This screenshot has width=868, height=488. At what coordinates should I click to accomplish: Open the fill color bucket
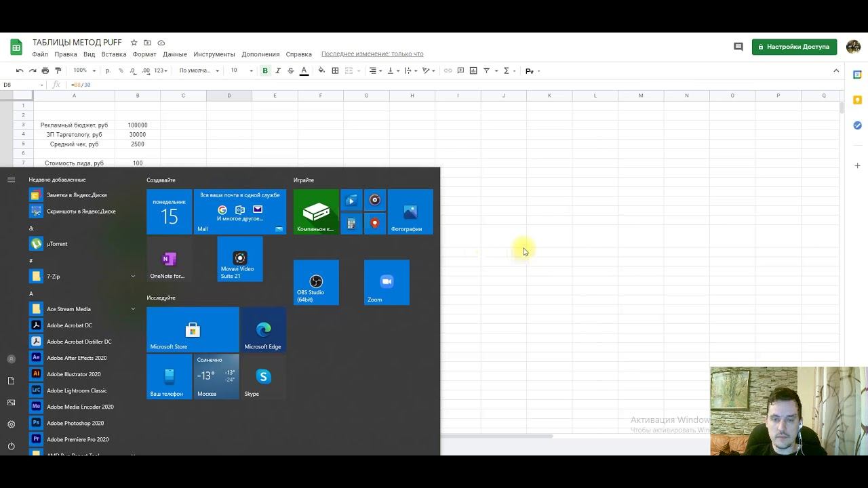click(321, 70)
